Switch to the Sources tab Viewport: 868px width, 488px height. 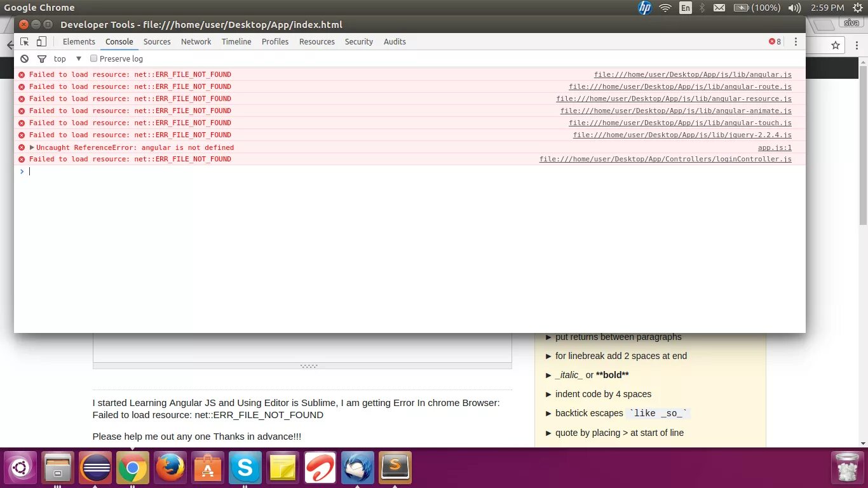(157, 41)
